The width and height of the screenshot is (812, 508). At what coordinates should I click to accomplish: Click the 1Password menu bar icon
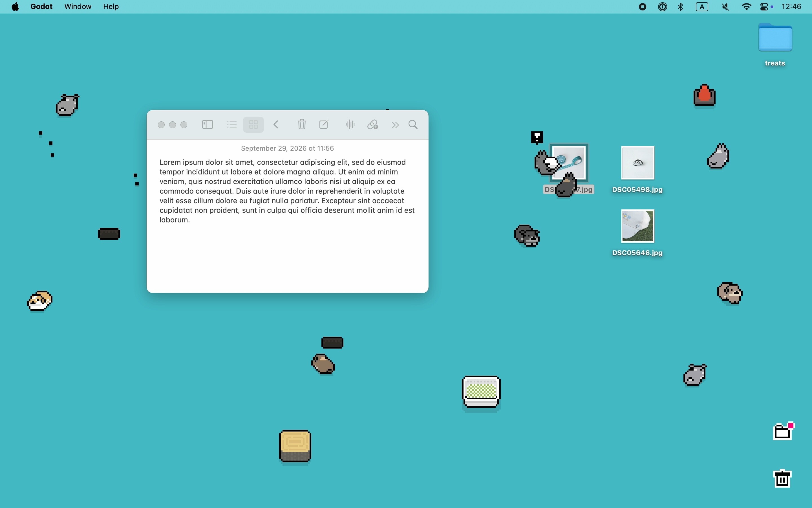click(x=662, y=7)
